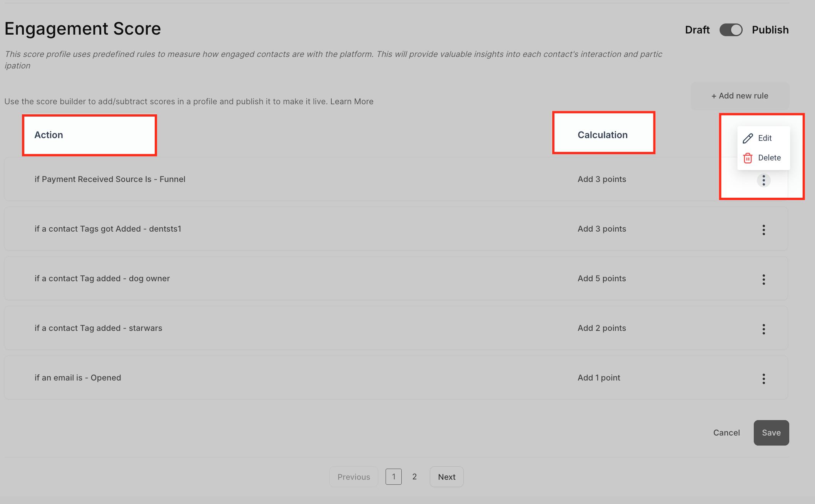The image size is (815, 504).
Task: Open three-dot menu for starwars tag rule
Action: (x=763, y=329)
